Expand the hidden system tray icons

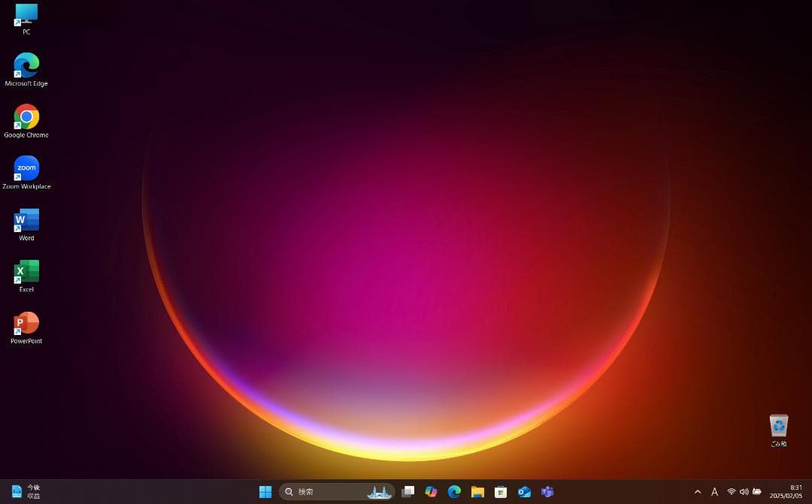click(697, 492)
